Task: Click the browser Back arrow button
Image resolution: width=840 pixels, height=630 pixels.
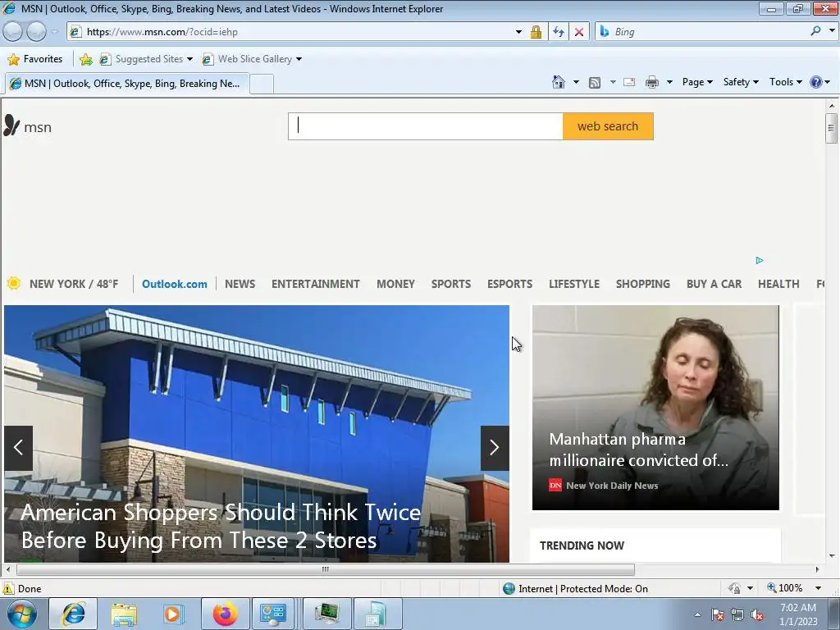Action: [x=13, y=32]
